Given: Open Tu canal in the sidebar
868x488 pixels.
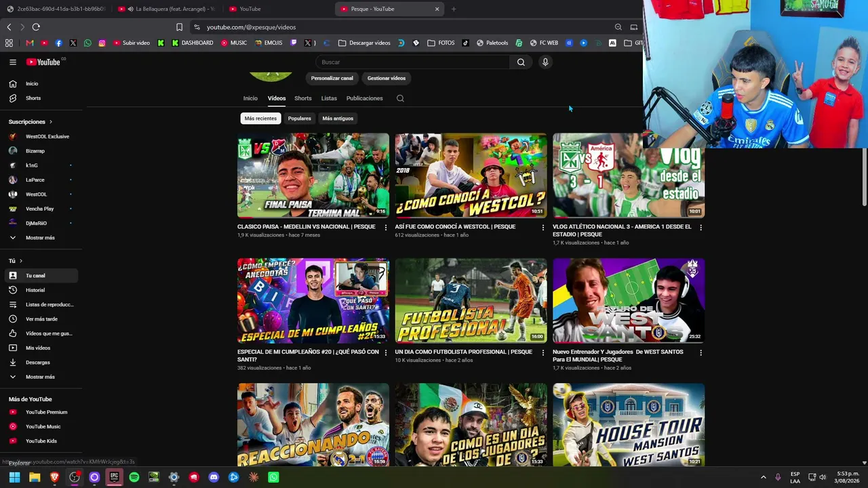Looking at the screenshot, I should [x=42, y=276].
